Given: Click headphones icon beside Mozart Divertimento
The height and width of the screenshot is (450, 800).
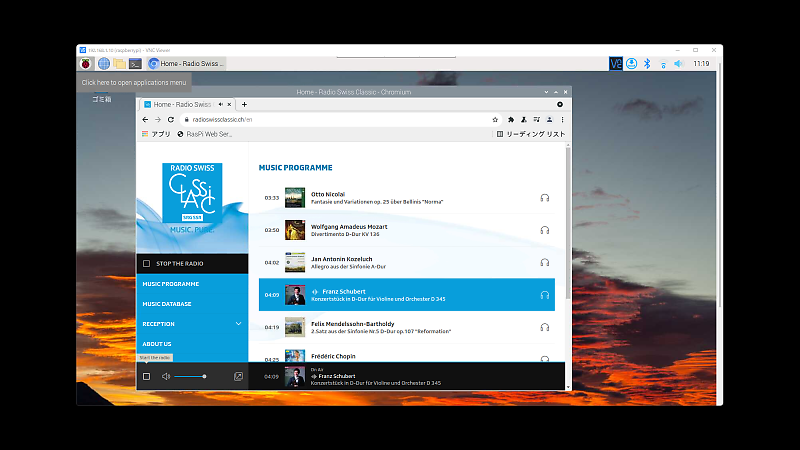Looking at the screenshot, I should (545, 230).
